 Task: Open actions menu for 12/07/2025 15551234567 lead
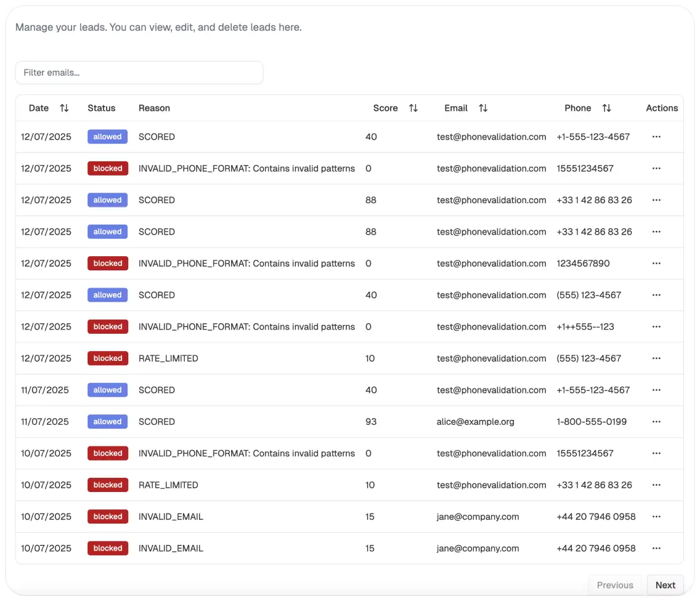(x=656, y=168)
